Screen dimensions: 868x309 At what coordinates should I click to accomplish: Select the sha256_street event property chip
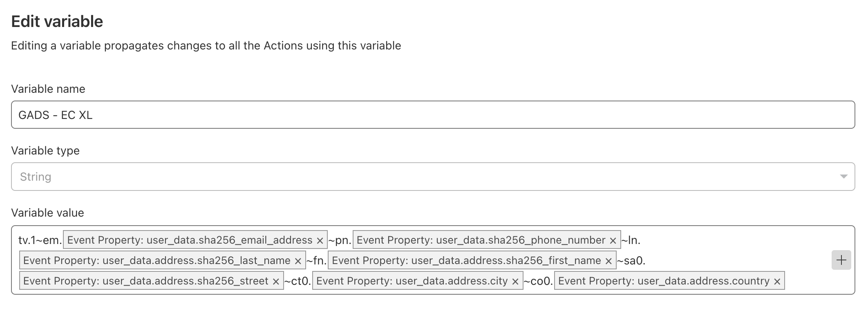145,281
